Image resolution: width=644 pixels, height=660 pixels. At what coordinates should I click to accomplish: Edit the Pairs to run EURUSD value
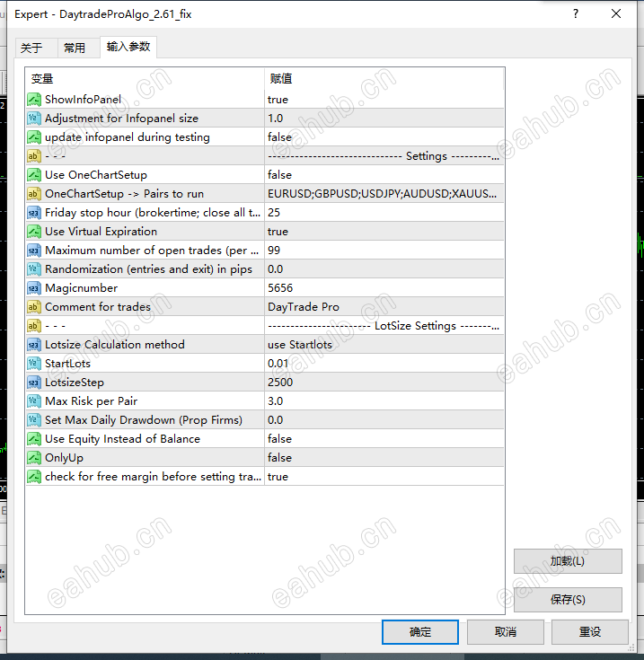pyautogui.click(x=384, y=194)
